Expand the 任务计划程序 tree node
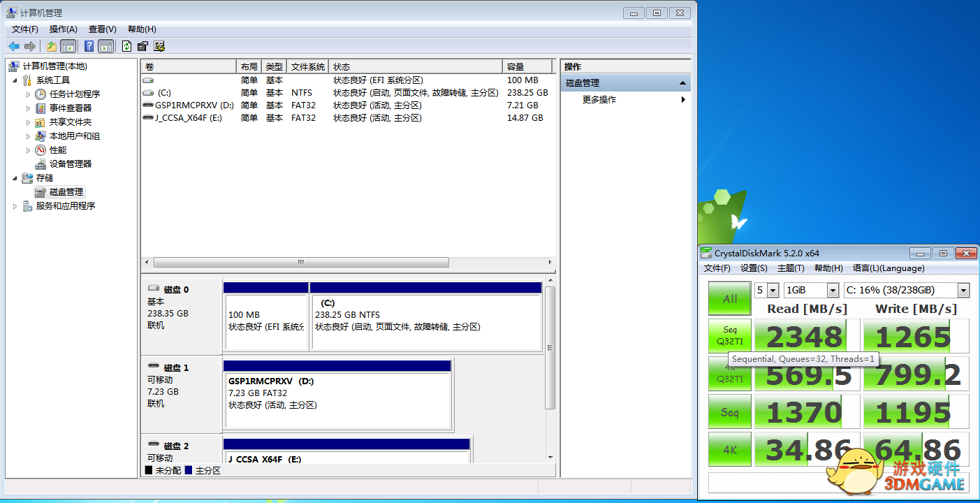980x503 pixels. [x=29, y=94]
